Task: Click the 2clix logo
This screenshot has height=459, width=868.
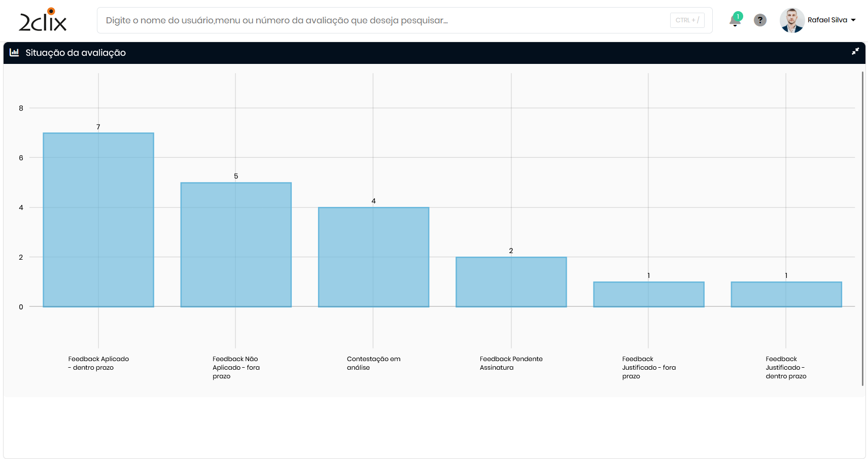Action: pos(43,20)
